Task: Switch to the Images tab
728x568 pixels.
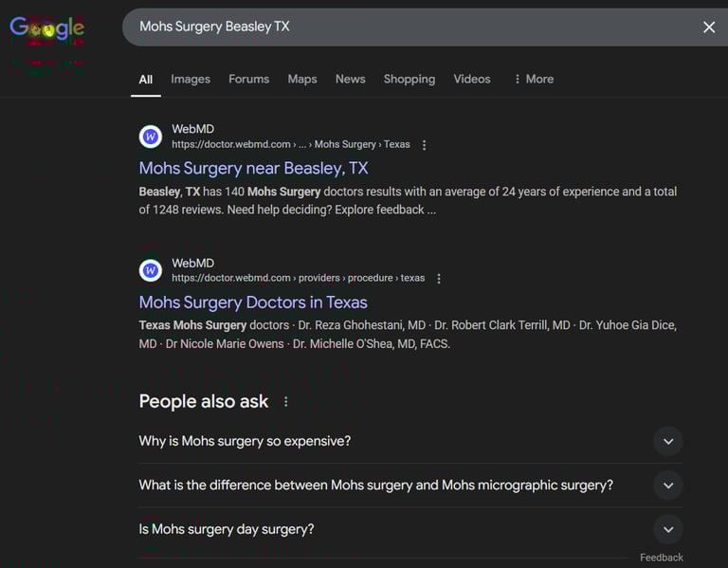Action: click(191, 80)
